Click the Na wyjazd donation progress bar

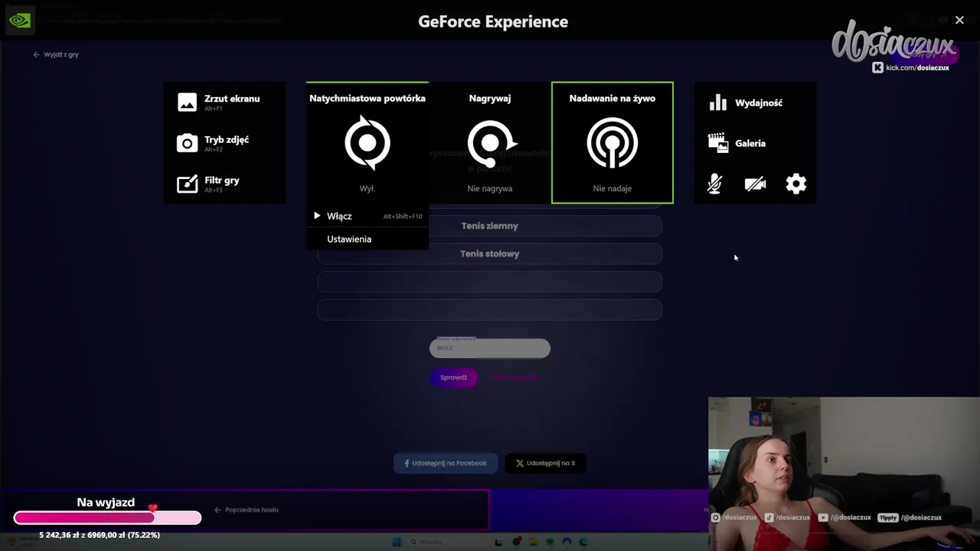point(107,518)
